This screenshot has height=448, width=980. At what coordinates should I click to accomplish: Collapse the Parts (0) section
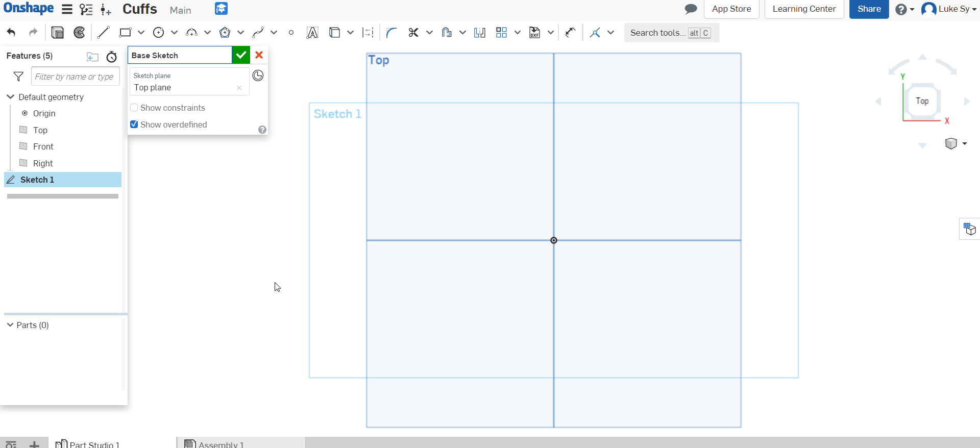(x=10, y=325)
